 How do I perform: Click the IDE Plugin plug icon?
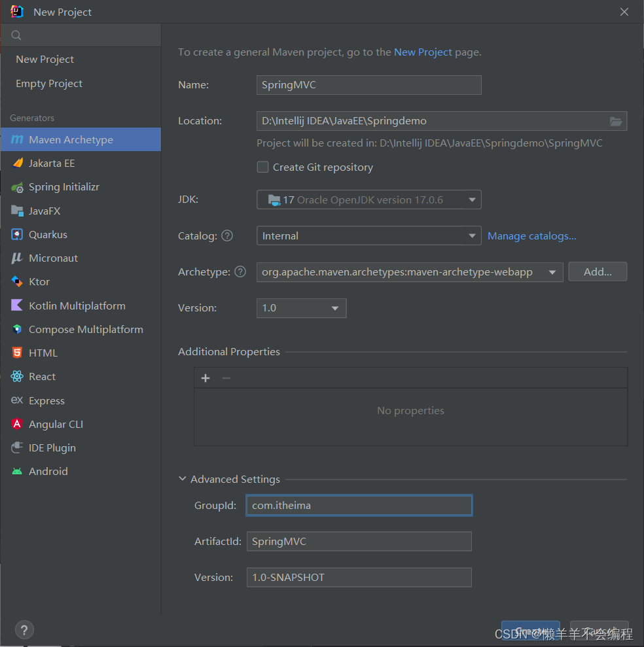click(x=17, y=447)
